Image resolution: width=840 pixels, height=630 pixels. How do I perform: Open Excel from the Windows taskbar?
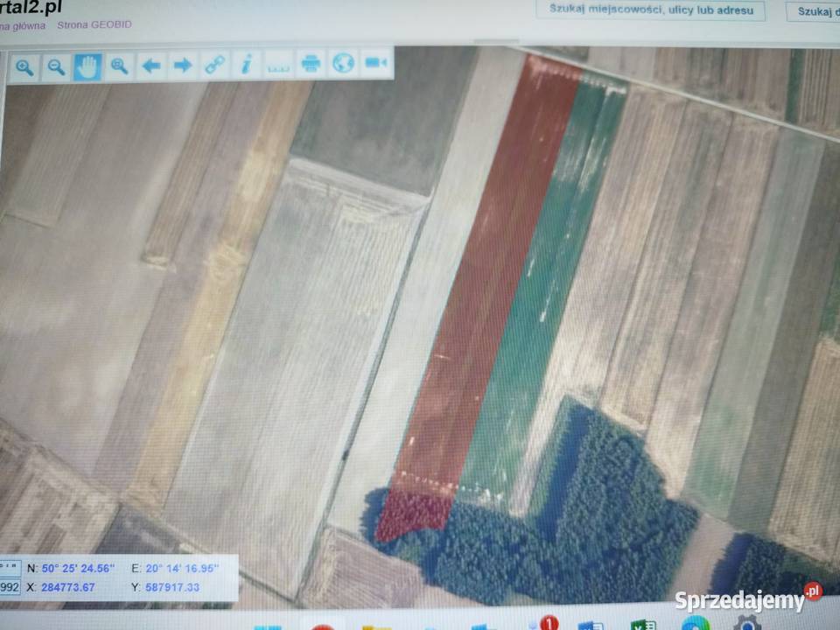point(643,625)
